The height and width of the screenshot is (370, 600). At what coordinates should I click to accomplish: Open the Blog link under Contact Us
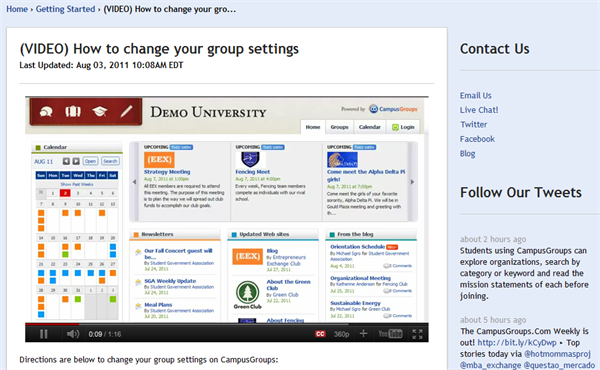(x=468, y=153)
